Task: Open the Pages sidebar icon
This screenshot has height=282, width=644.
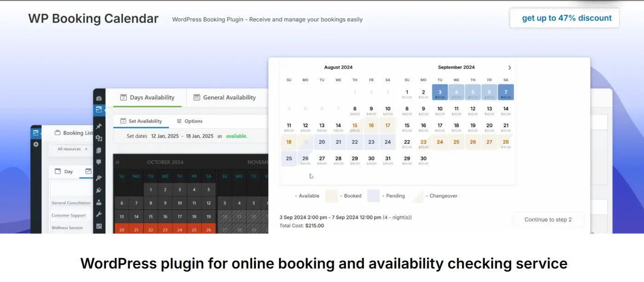Action: point(99,150)
